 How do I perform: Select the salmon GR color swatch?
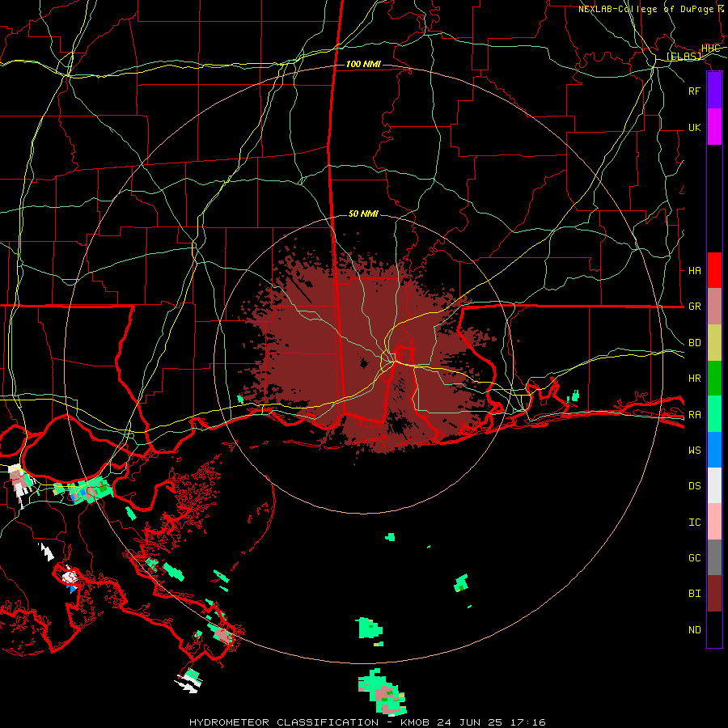714,306
